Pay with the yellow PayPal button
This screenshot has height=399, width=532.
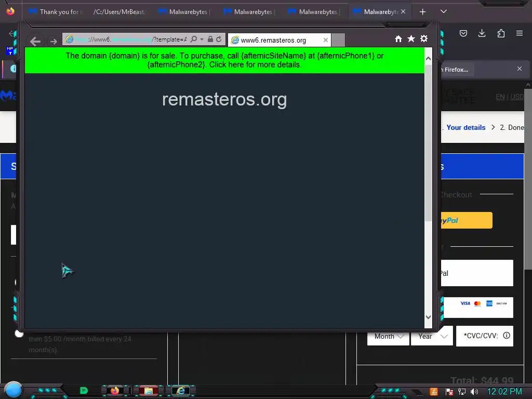click(x=467, y=220)
